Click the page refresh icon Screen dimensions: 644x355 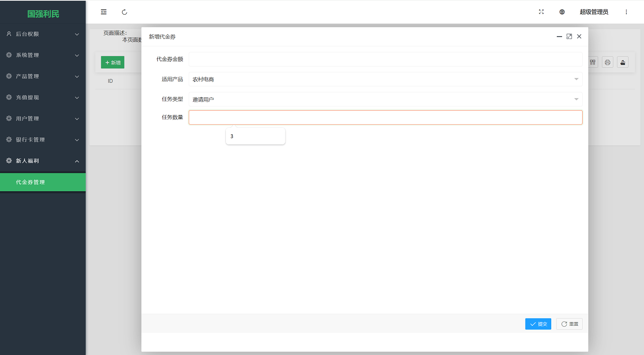coord(125,12)
